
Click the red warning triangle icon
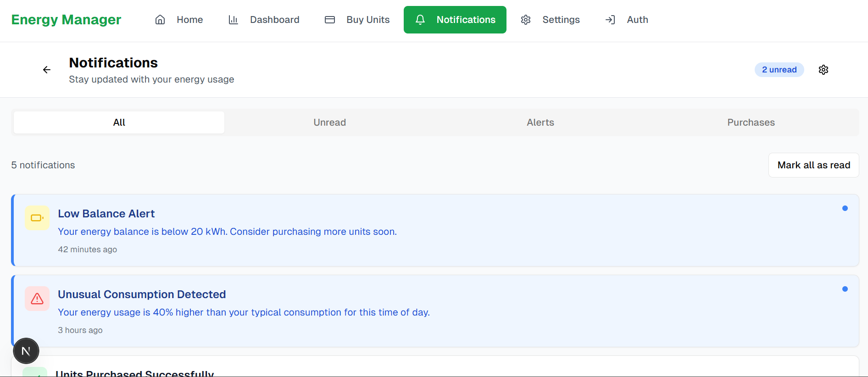click(37, 299)
